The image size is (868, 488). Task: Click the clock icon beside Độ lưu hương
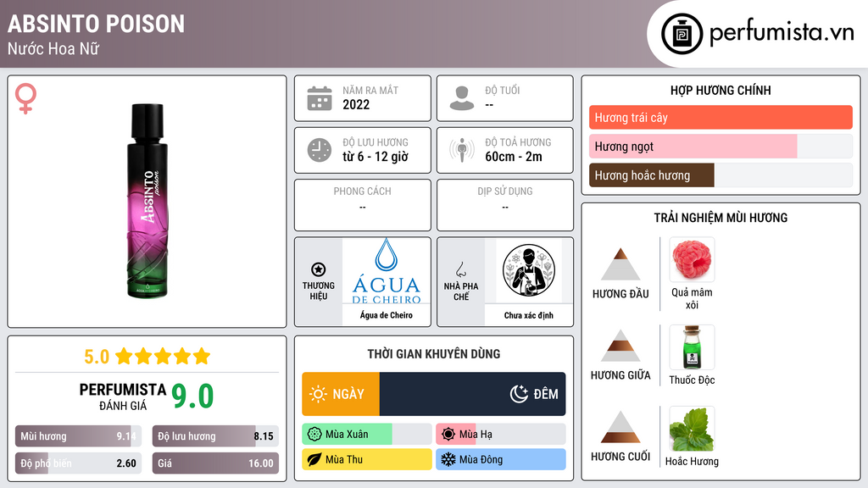point(320,150)
